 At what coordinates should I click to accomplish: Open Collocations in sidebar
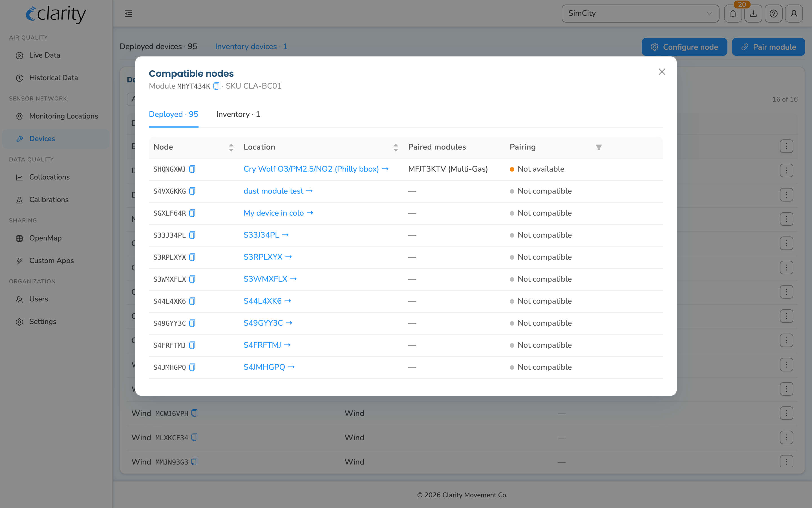click(56, 177)
